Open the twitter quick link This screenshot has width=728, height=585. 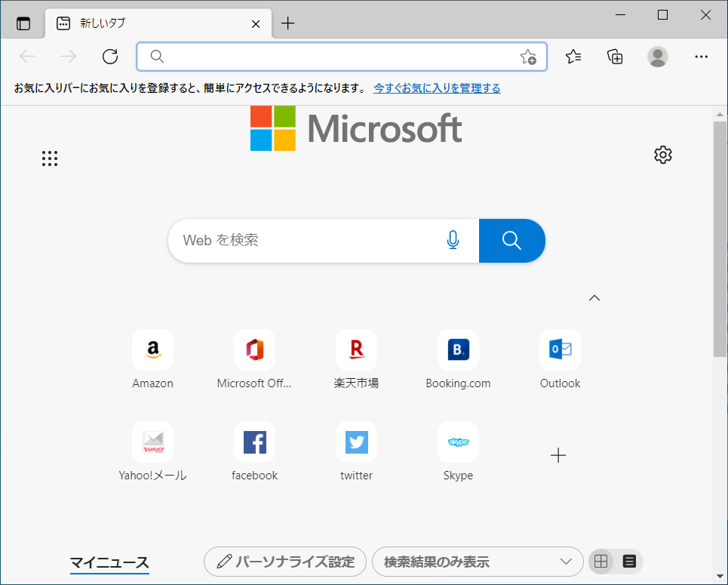pyautogui.click(x=356, y=451)
